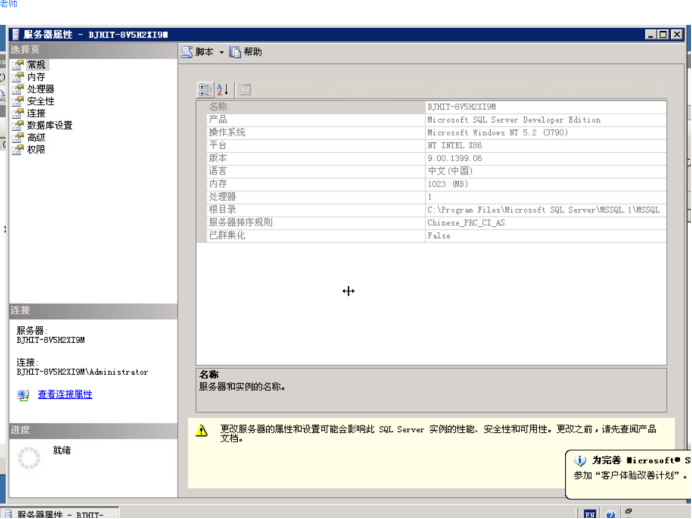Click the icon next to 安全性
The height and width of the screenshot is (519, 692).
point(18,101)
